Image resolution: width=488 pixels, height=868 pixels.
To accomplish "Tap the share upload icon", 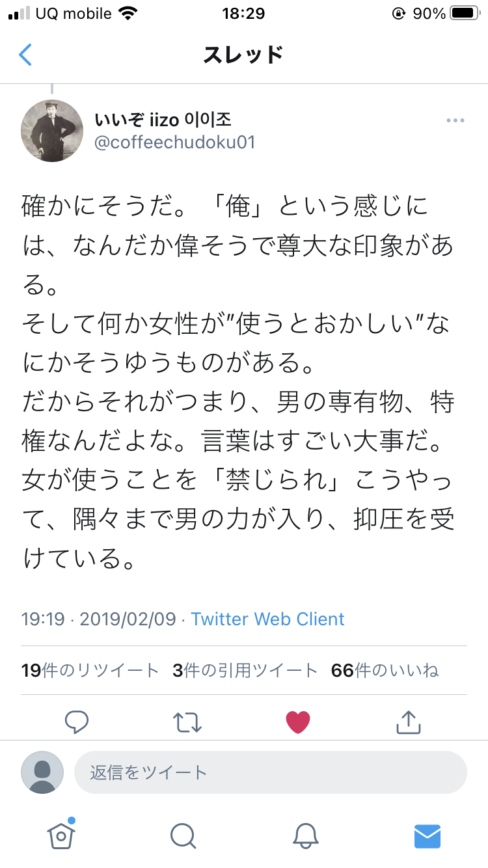I will click(409, 721).
